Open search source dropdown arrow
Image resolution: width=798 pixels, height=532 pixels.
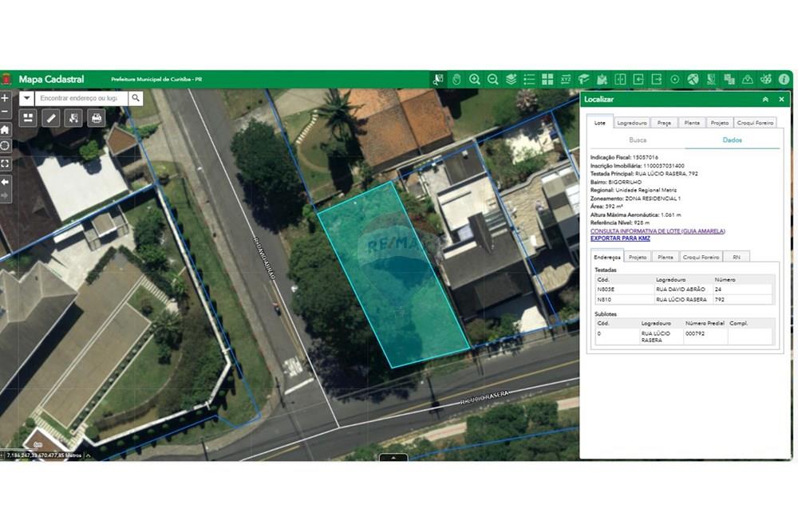click(26, 98)
